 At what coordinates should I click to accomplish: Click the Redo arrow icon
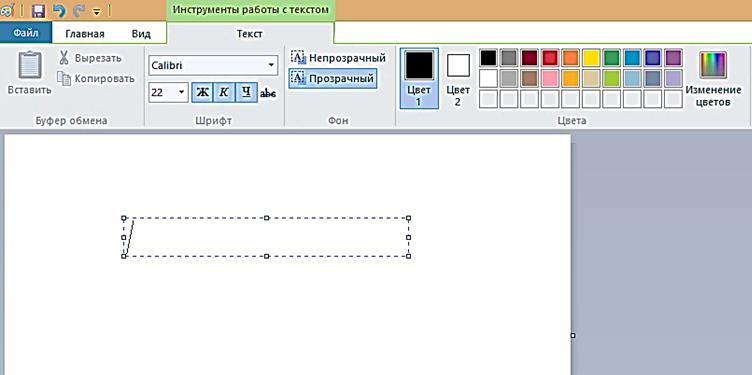click(79, 10)
